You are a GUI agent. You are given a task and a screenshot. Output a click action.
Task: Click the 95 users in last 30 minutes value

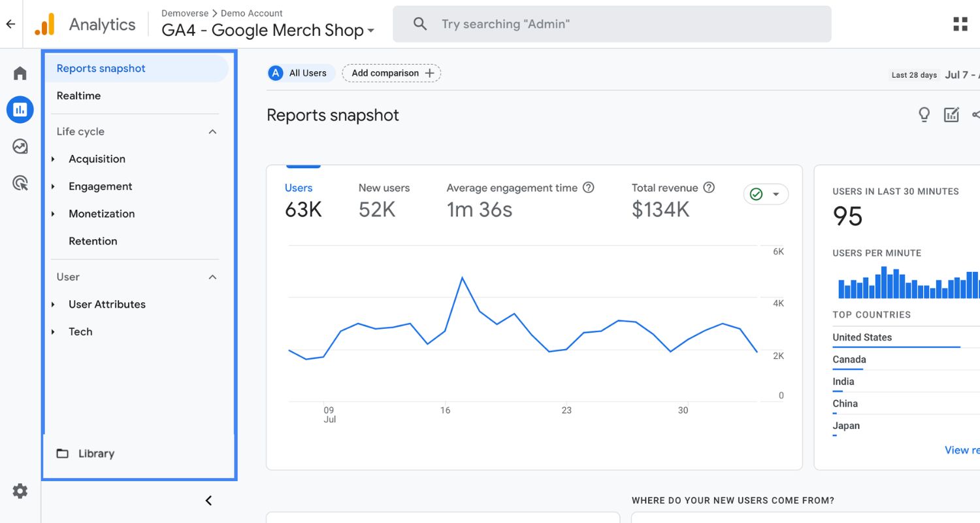848,216
